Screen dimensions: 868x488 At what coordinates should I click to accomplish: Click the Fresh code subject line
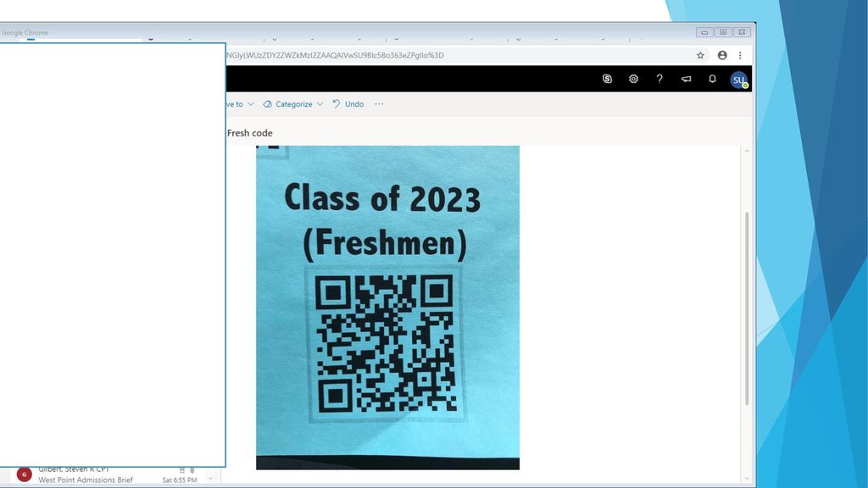[x=250, y=133]
